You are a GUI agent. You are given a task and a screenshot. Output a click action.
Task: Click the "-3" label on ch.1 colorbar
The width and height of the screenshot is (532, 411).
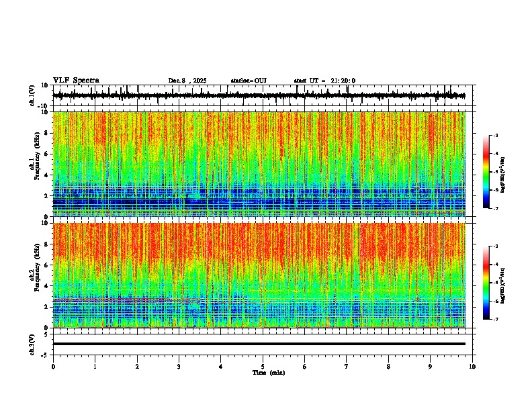pos(495,136)
